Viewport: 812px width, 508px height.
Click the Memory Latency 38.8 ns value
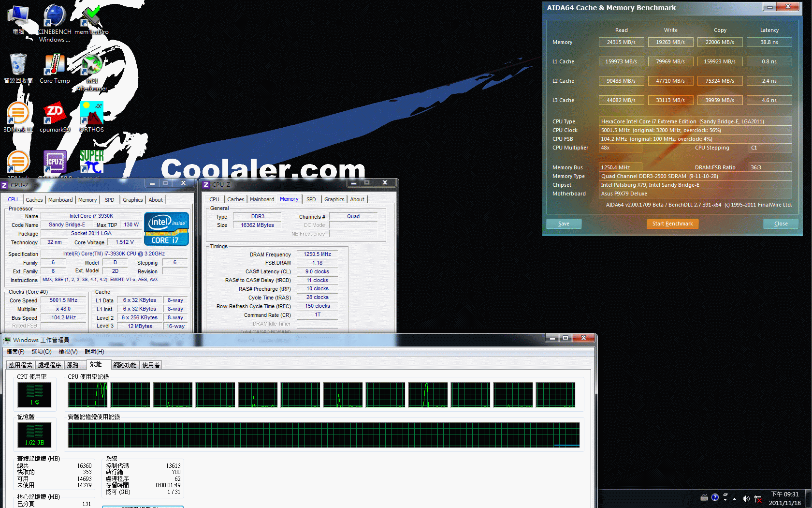[x=769, y=43]
